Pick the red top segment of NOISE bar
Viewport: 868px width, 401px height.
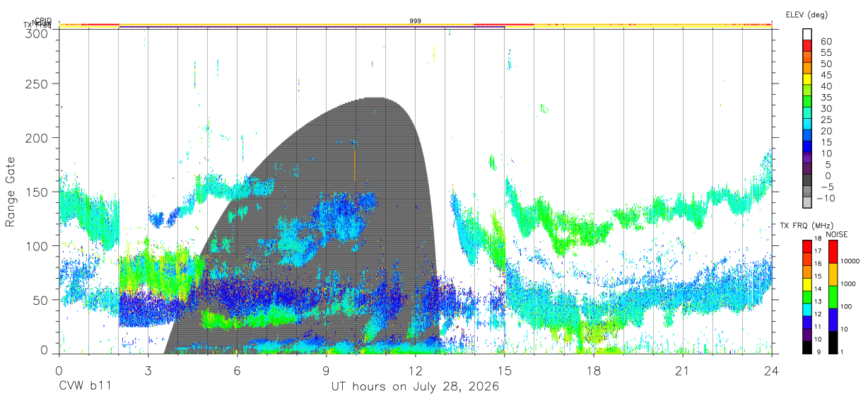833,251
